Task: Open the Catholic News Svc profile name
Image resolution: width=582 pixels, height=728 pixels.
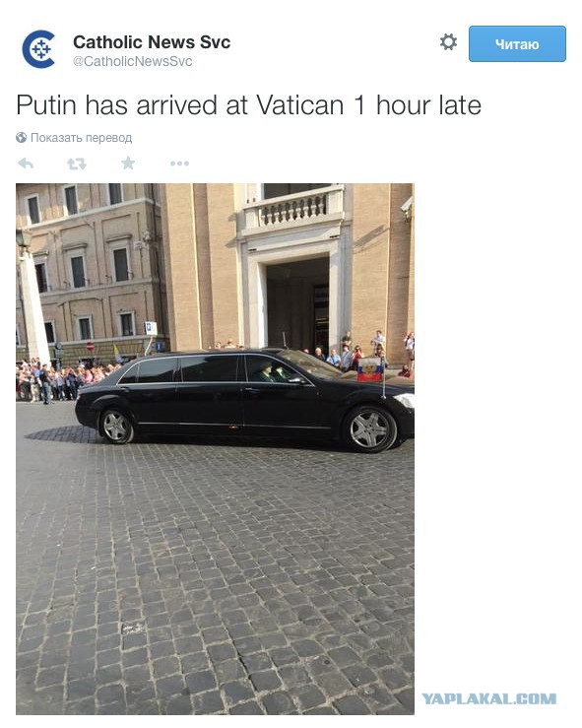Action: click(x=152, y=42)
